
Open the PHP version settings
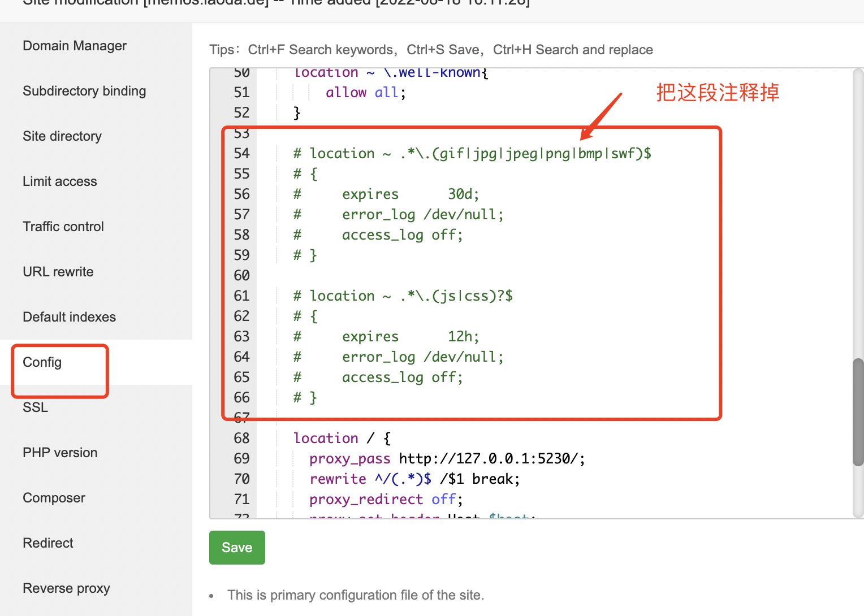pos(59,452)
